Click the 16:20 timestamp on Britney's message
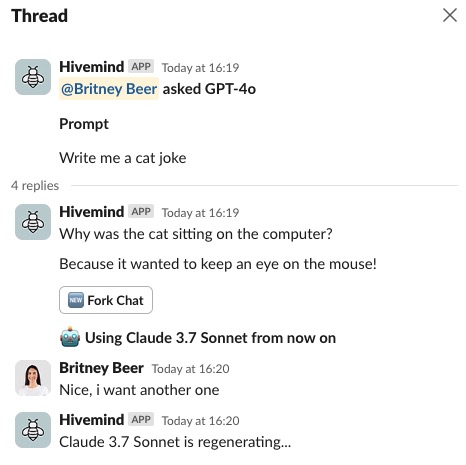This screenshot has height=465, width=466. [x=191, y=369]
